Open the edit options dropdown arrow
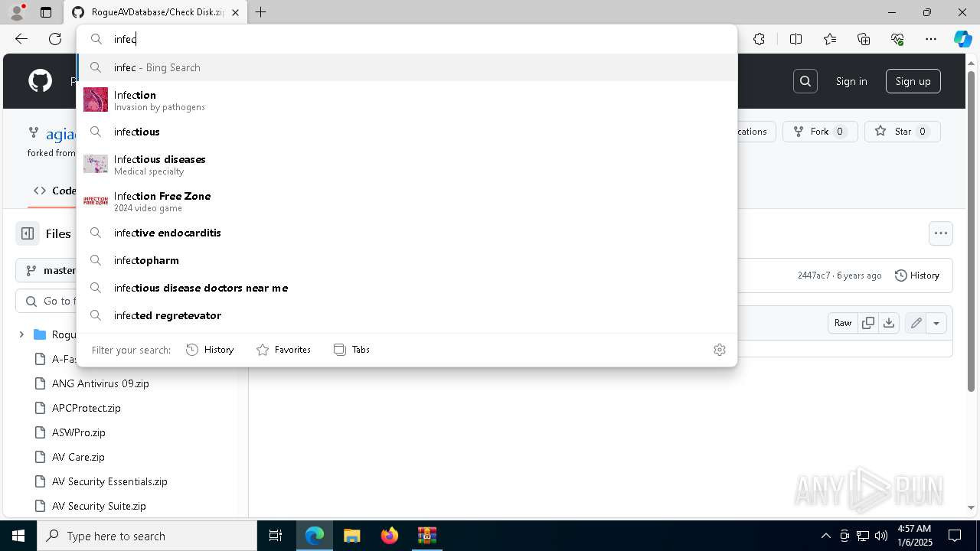This screenshot has height=551, width=980. [936, 323]
